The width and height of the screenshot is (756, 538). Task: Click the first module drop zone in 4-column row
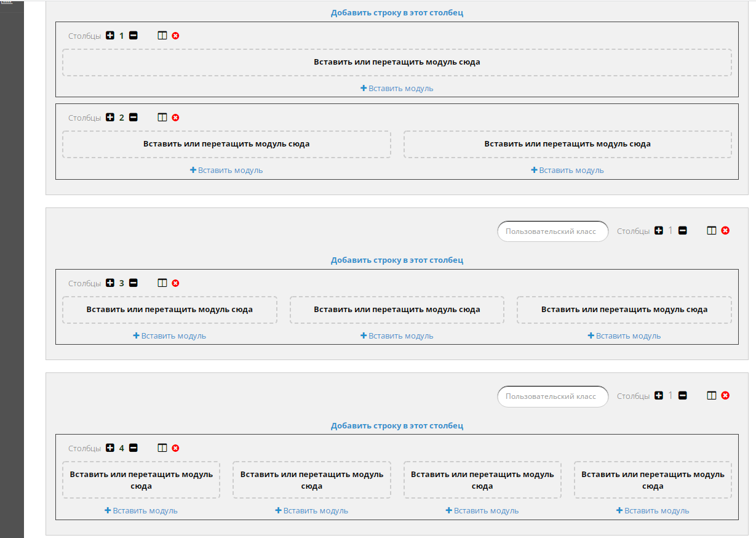[x=141, y=480]
